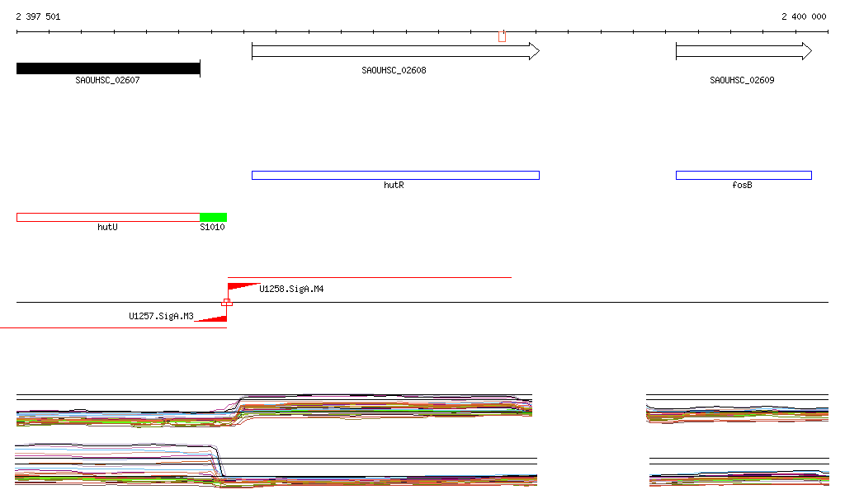Click the SAOUHSC_02609 gene arrow

[744, 51]
